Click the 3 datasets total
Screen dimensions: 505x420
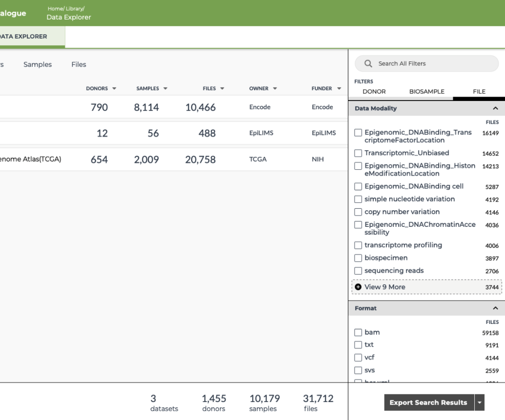153,399
